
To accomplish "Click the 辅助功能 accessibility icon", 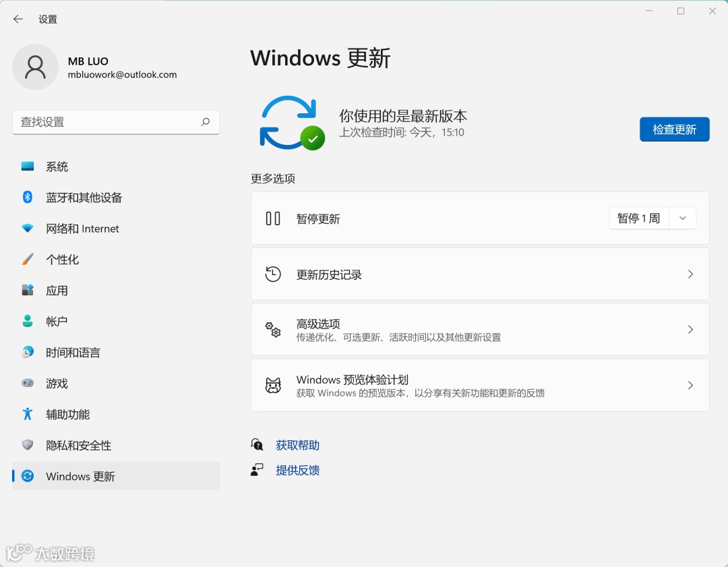I will coord(28,414).
